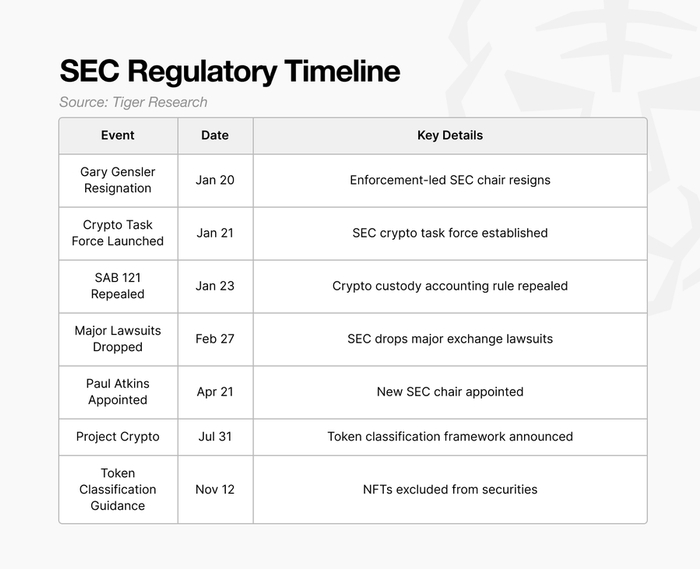The height and width of the screenshot is (569, 700).
Task: Click "NFTs excluded from securities" details text
Action: click(x=450, y=489)
